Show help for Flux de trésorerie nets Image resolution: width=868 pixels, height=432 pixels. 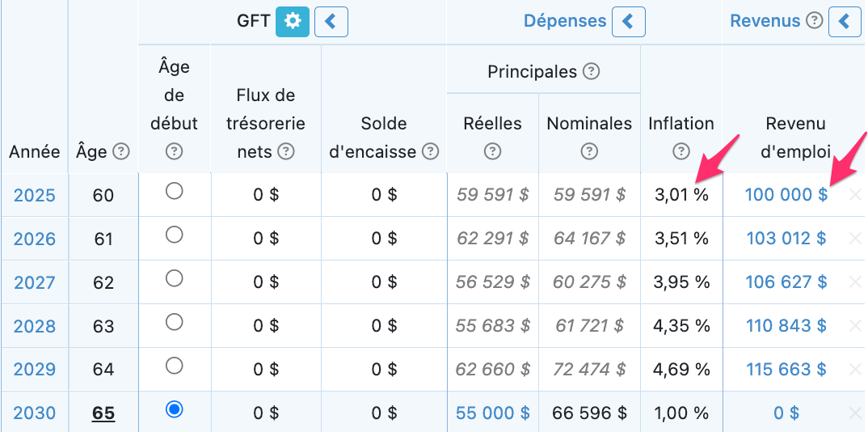pyautogui.click(x=285, y=151)
